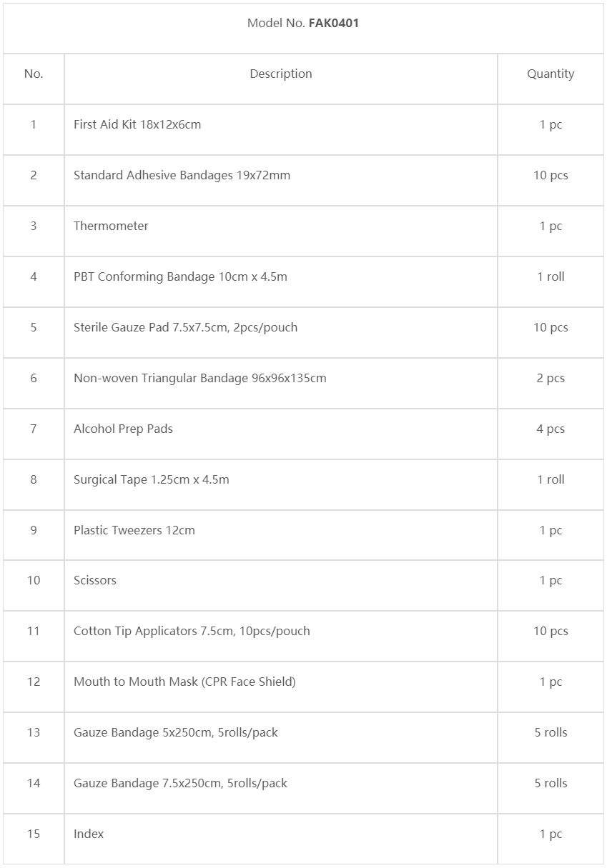Select the Description column header
The height and width of the screenshot is (868, 607).
tap(281, 74)
